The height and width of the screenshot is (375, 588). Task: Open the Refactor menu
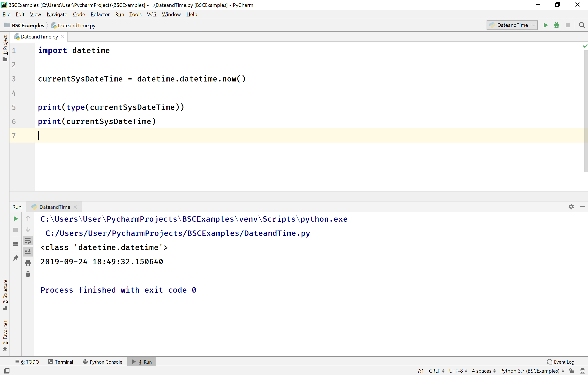click(x=100, y=14)
